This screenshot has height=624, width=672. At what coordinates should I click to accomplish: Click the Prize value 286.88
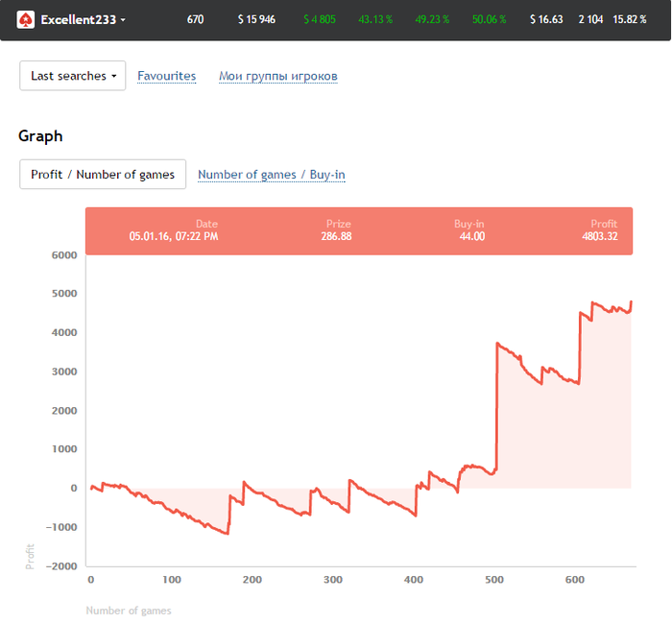(x=336, y=236)
